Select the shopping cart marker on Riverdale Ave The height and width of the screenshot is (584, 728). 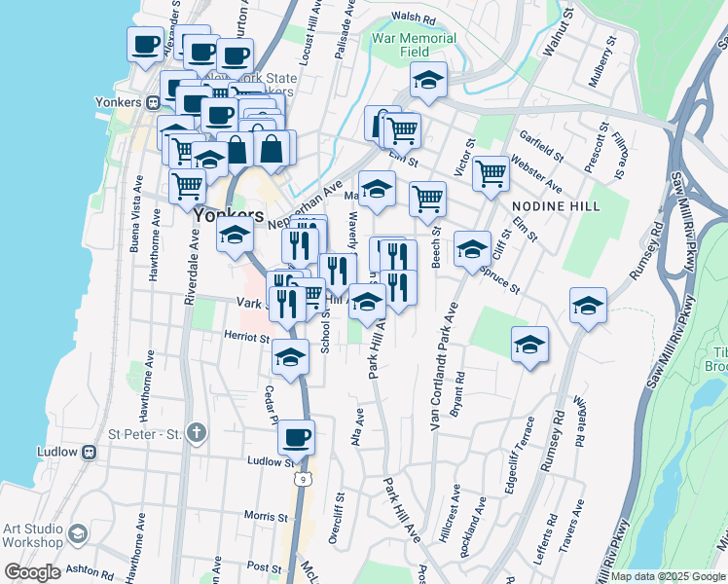point(188,185)
